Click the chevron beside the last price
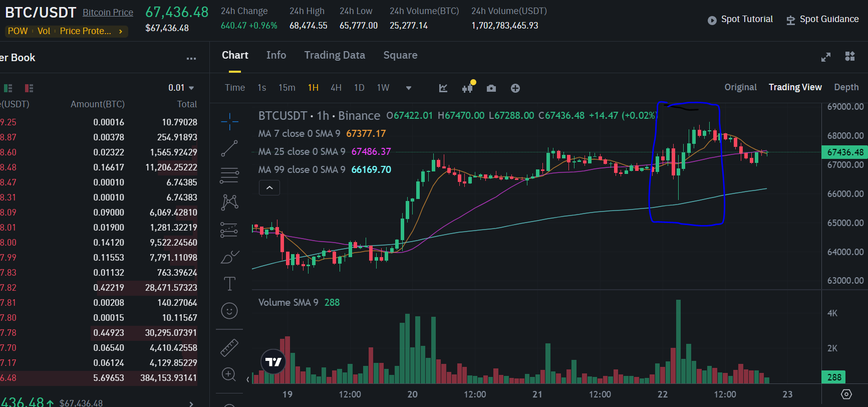The width and height of the screenshot is (868, 407). (191, 403)
